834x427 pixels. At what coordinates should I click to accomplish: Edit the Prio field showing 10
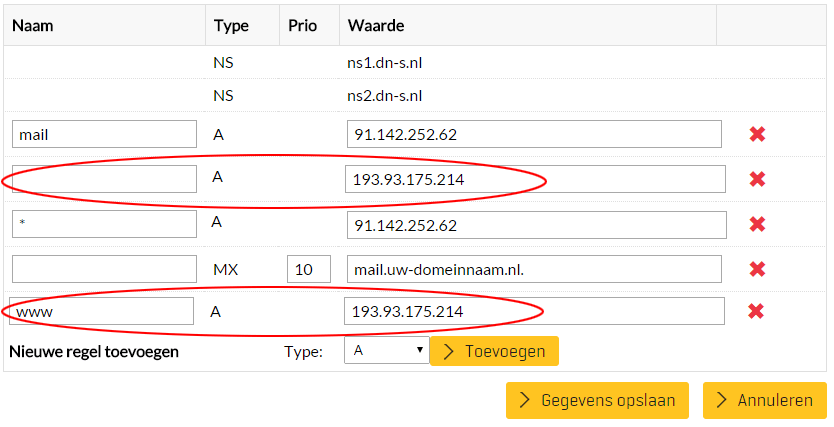tap(308, 269)
